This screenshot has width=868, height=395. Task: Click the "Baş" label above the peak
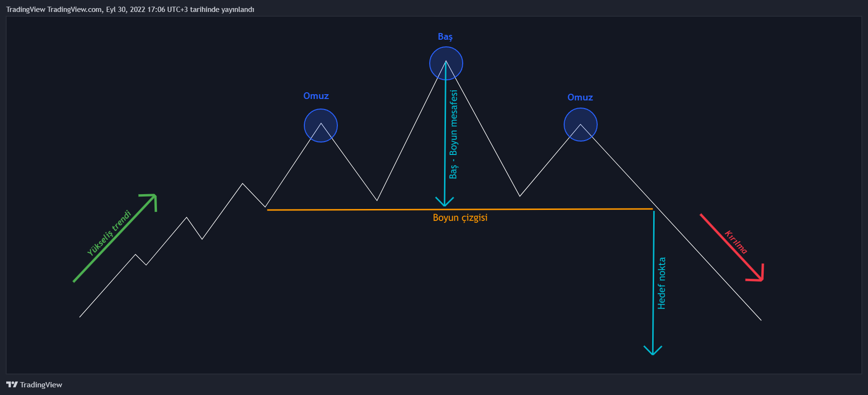[445, 37]
